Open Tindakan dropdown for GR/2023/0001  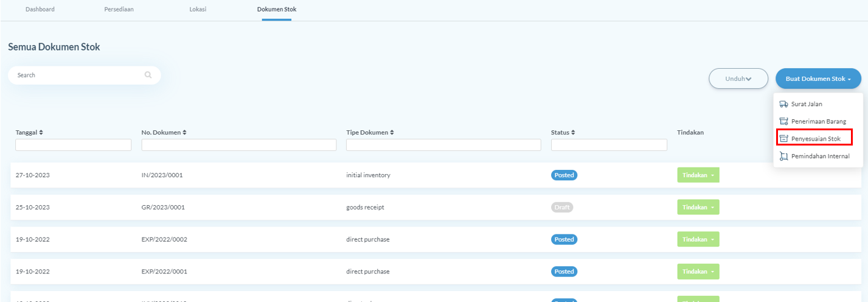(x=698, y=207)
